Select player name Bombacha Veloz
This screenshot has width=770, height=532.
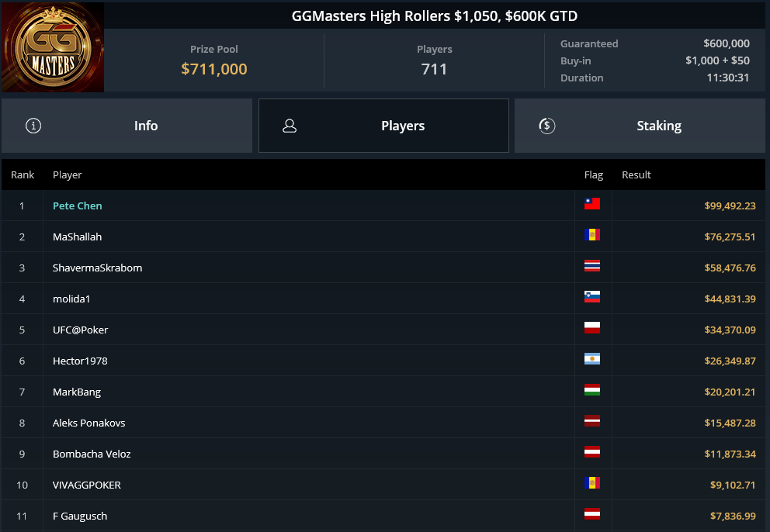92,454
